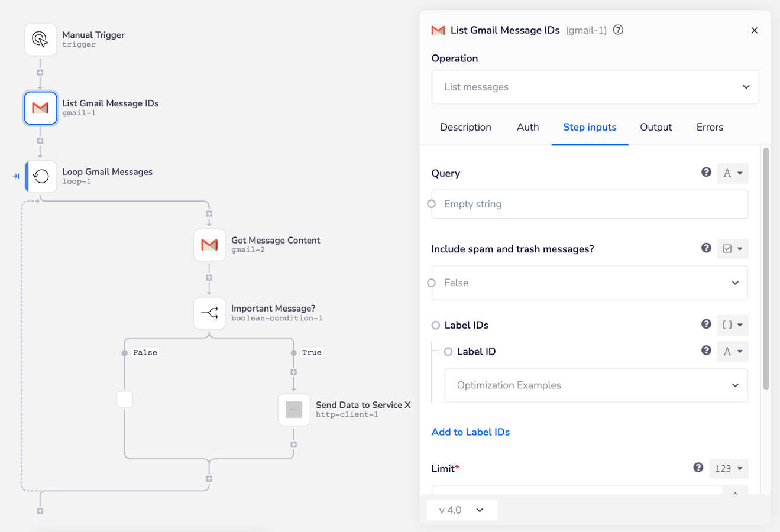This screenshot has height=532, width=780.
Task: Click the Add to Label IDs link
Action: coord(470,432)
